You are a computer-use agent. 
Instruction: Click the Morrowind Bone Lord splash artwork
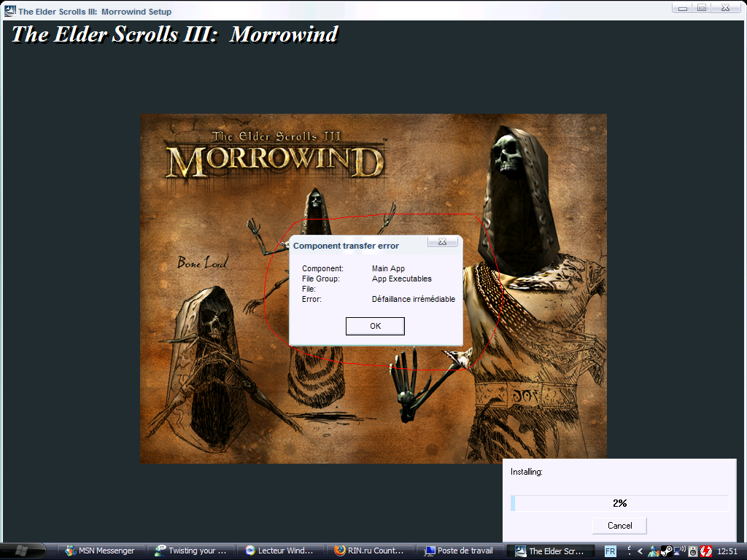(373, 289)
